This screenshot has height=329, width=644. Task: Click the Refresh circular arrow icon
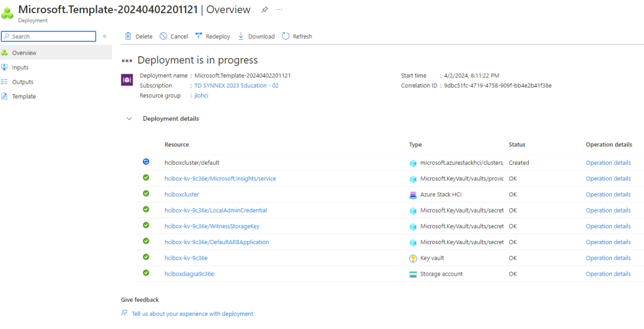(x=286, y=36)
